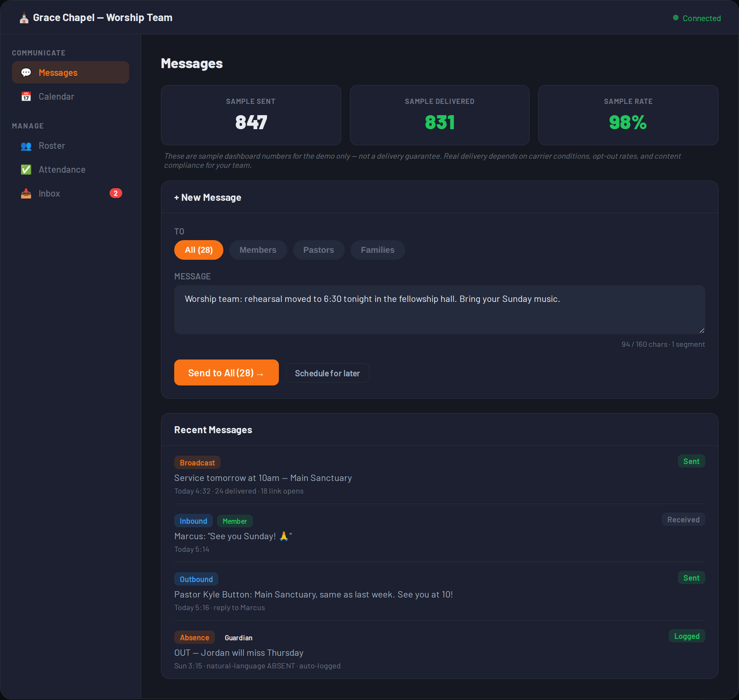Open the Calendar sidebar item
The image size is (739, 700).
point(71,97)
